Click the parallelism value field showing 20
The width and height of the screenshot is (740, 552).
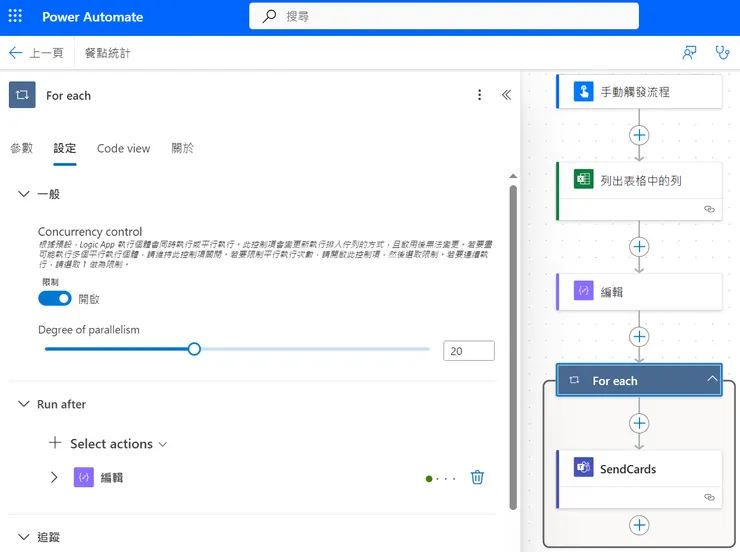point(469,351)
